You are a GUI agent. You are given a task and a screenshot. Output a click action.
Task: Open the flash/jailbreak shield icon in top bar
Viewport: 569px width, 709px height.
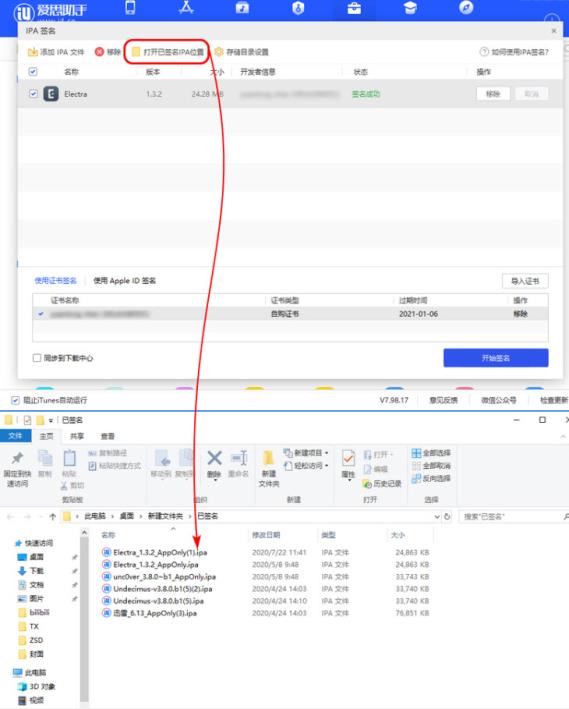click(x=298, y=8)
